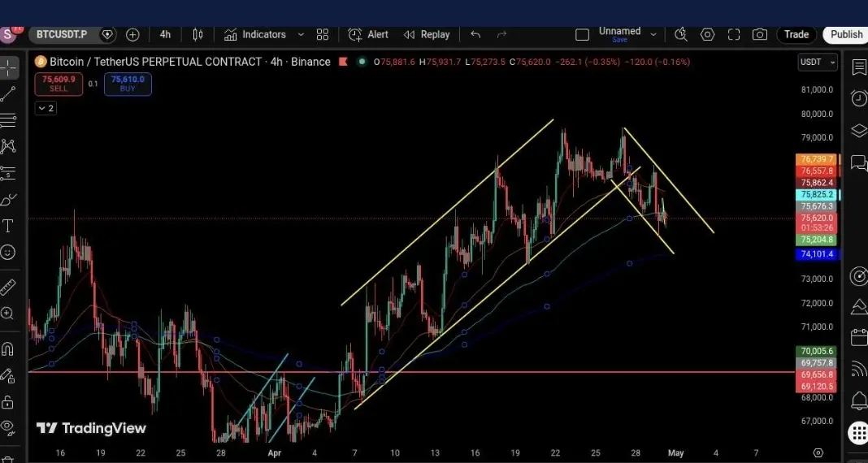Open the BTCUSDT.P symbol search
The image size is (868, 463).
click(x=62, y=34)
